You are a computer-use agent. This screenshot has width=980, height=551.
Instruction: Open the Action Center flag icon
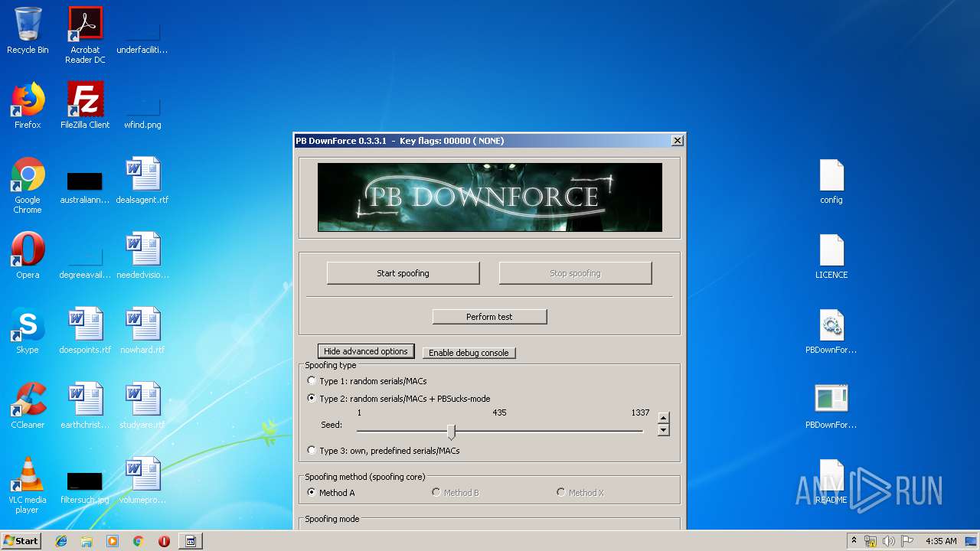tap(906, 541)
